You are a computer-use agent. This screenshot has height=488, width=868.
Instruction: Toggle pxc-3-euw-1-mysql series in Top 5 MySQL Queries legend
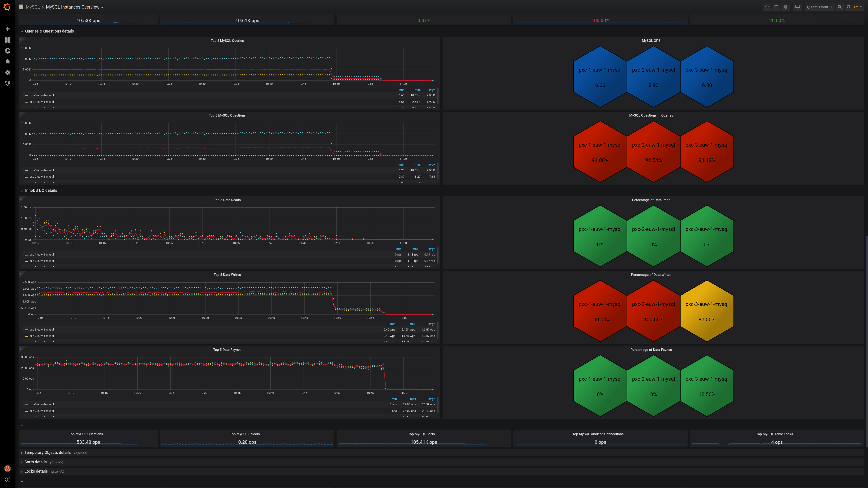[x=41, y=95]
